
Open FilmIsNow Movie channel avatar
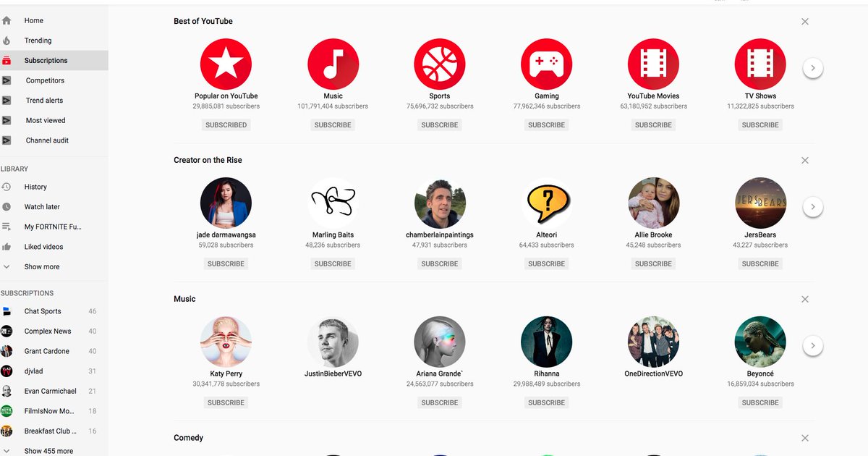point(7,411)
